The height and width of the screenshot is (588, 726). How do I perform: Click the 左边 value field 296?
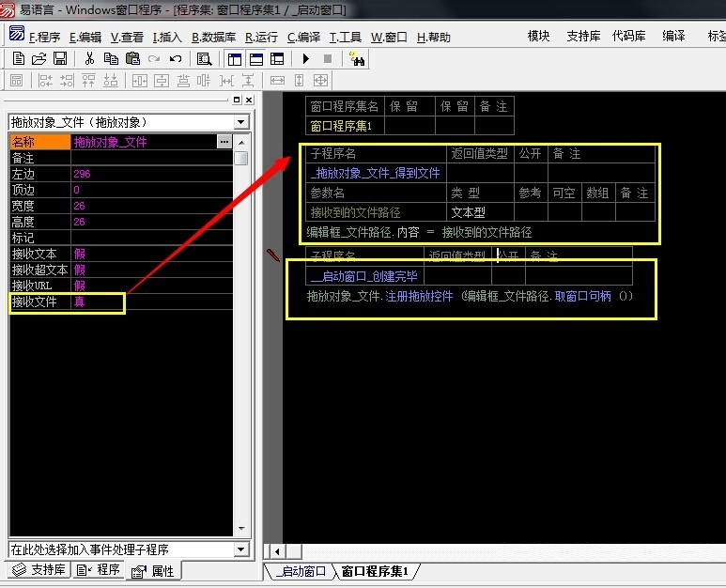pos(150,175)
